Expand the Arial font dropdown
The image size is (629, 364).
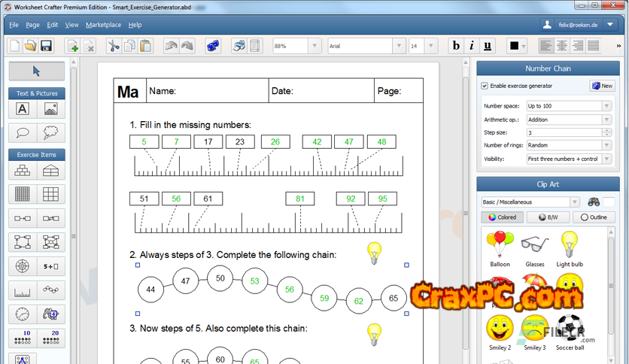[x=399, y=46]
